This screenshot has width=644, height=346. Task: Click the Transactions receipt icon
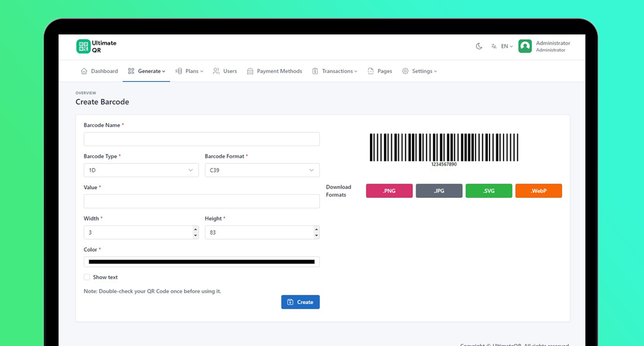tap(315, 70)
